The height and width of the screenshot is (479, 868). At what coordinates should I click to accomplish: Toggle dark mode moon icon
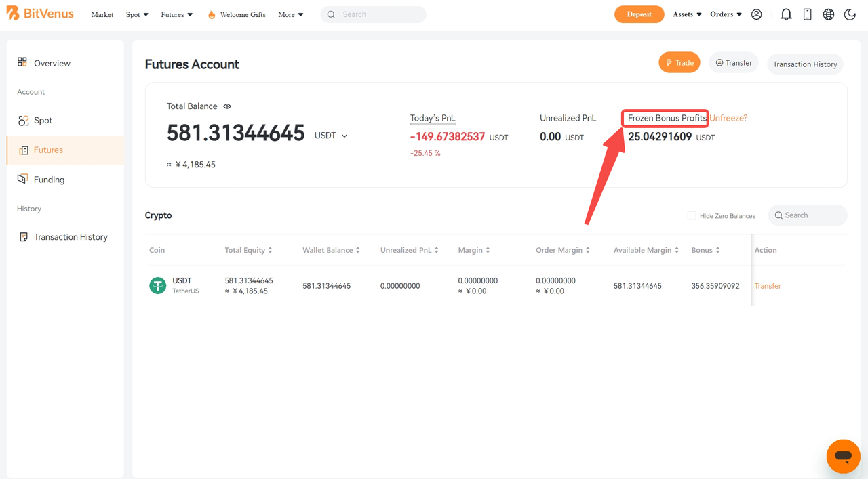[850, 14]
